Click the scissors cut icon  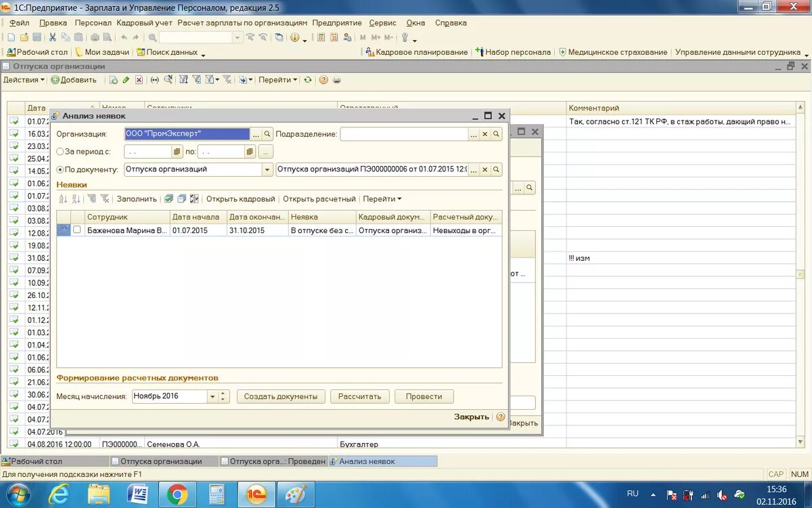click(53, 37)
